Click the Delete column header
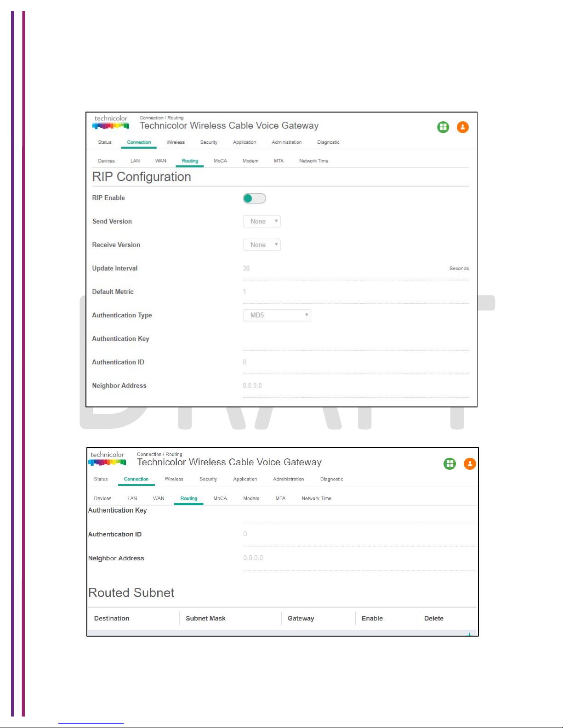Screen dimensions: 563x728 [434, 618]
